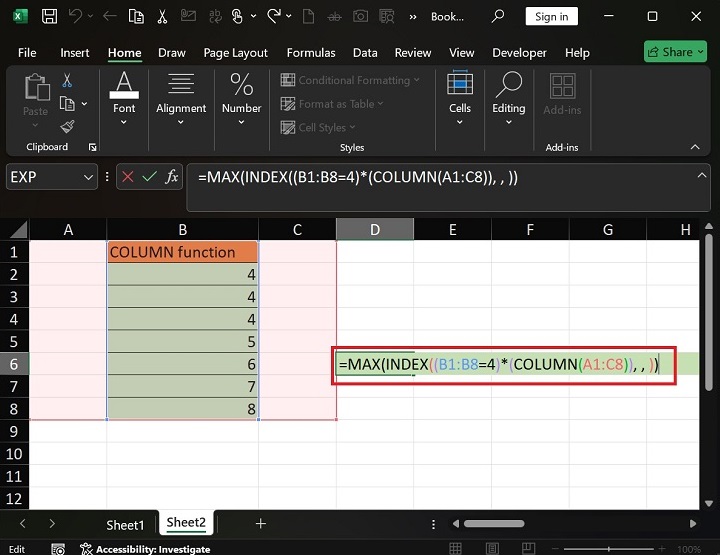Switch to Normal view icon in status bar

click(x=456, y=549)
